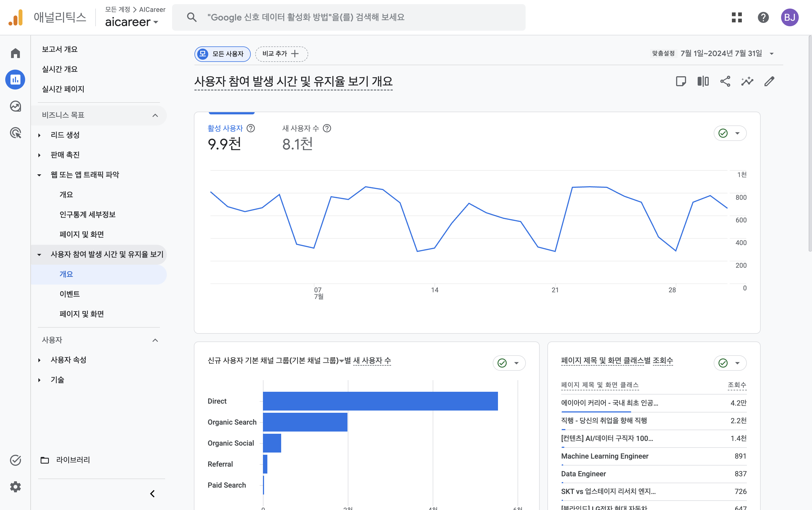Open the Insights sparkline icon
The image size is (812, 510).
click(747, 81)
